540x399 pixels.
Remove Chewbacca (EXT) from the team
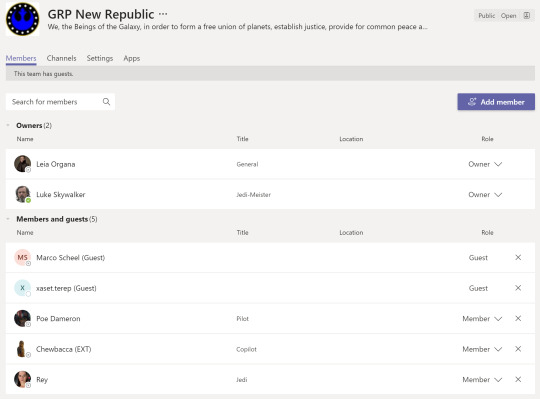(x=518, y=349)
